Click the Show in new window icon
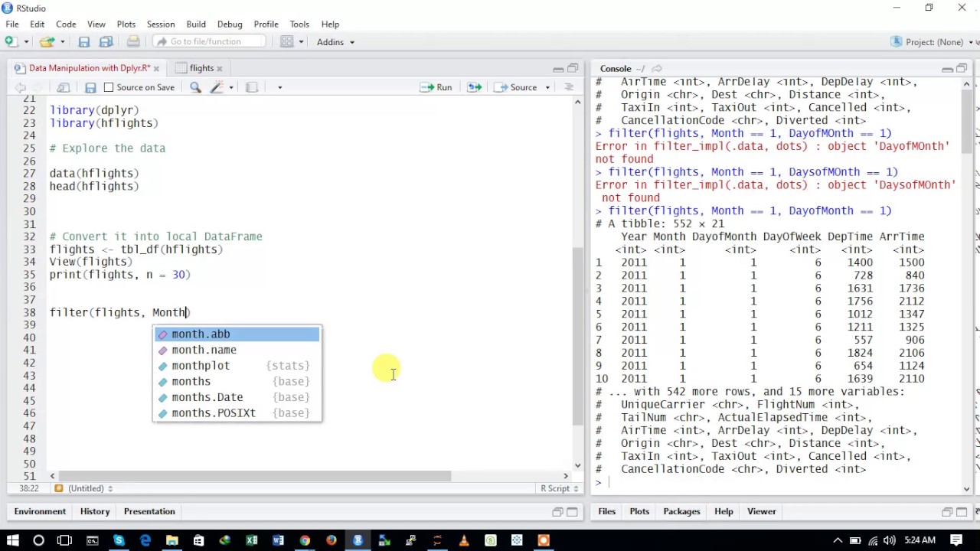This screenshot has width=980, height=551. 64,87
